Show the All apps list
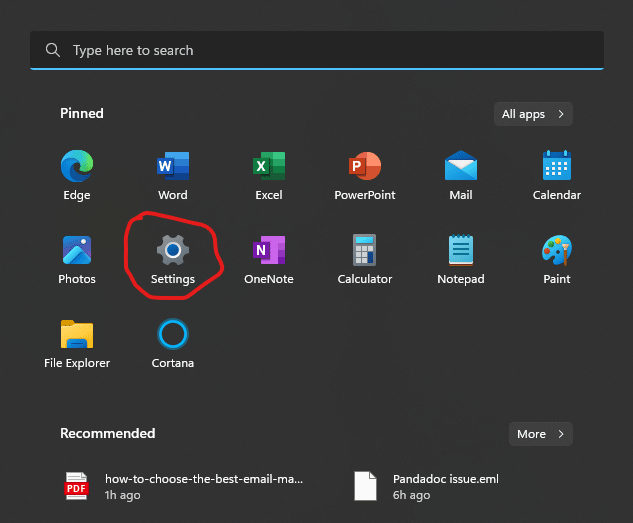633x523 pixels. pos(533,114)
